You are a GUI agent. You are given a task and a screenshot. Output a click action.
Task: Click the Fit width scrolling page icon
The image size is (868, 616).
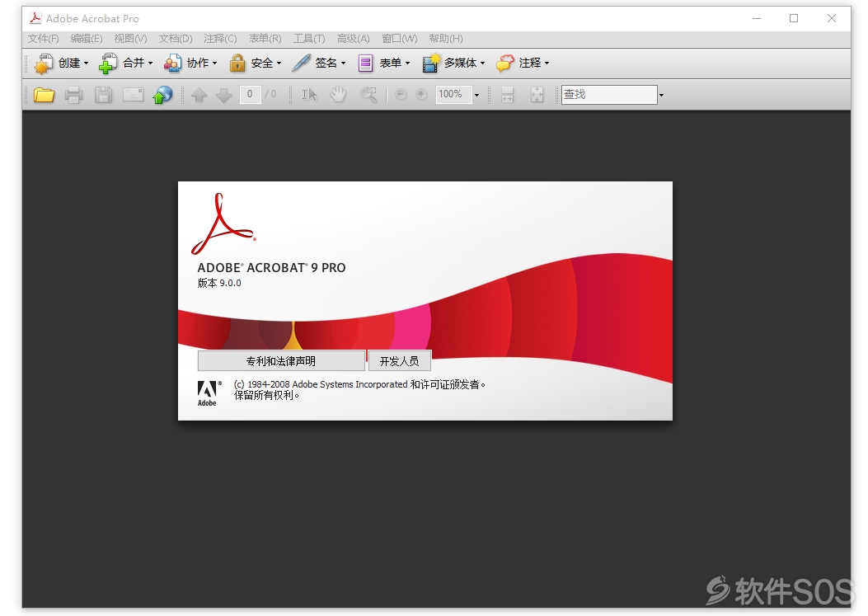click(507, 95)
